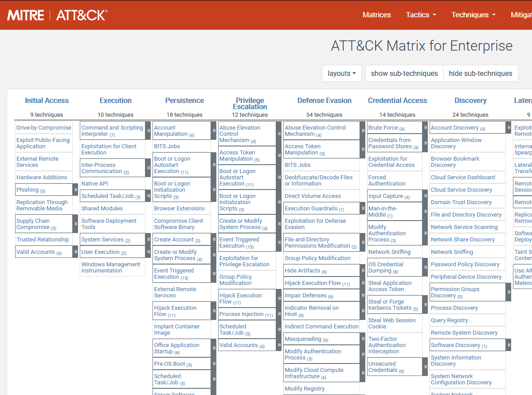Expand handle beside Pre-OS Boot
Screen dimensions: 532x395
(214, 363)
